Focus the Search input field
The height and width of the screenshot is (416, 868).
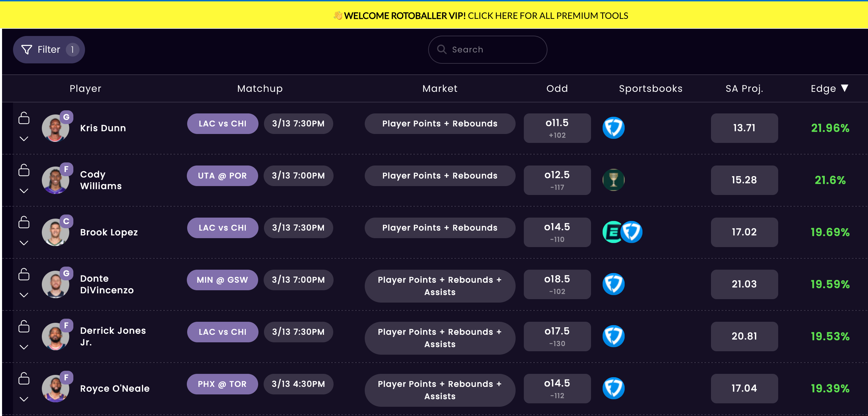pyautogui.click(x=494, y=50)
